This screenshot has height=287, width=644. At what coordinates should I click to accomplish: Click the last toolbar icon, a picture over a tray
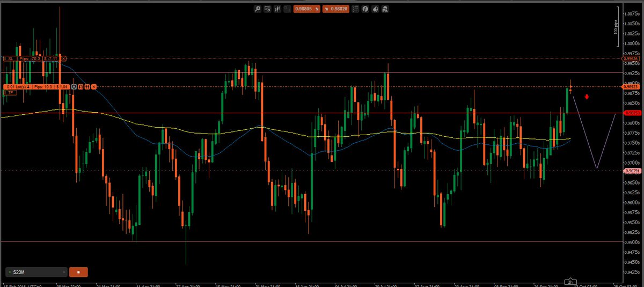(385, 9)
